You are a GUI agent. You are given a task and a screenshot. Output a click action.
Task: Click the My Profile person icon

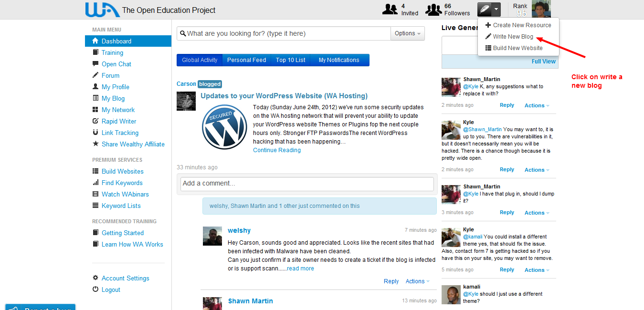95,87
